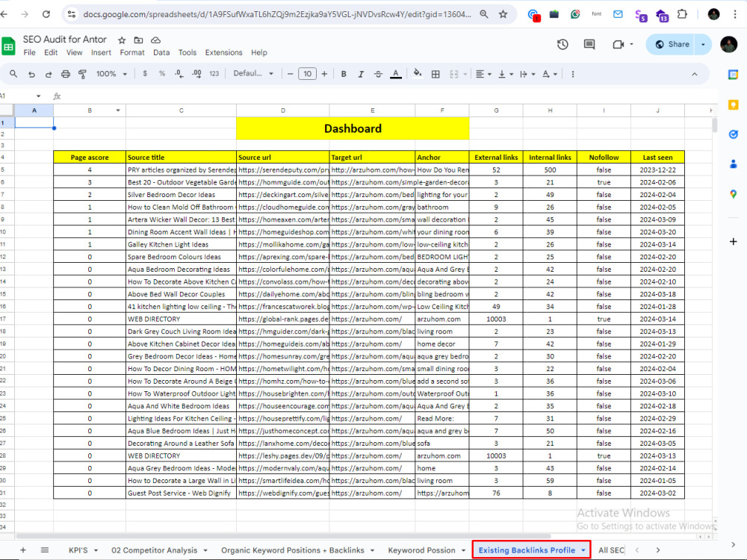The width and height of the screenshot is (747, 560).
Task: Decrease font size minus button
Action: coord(290,74)
